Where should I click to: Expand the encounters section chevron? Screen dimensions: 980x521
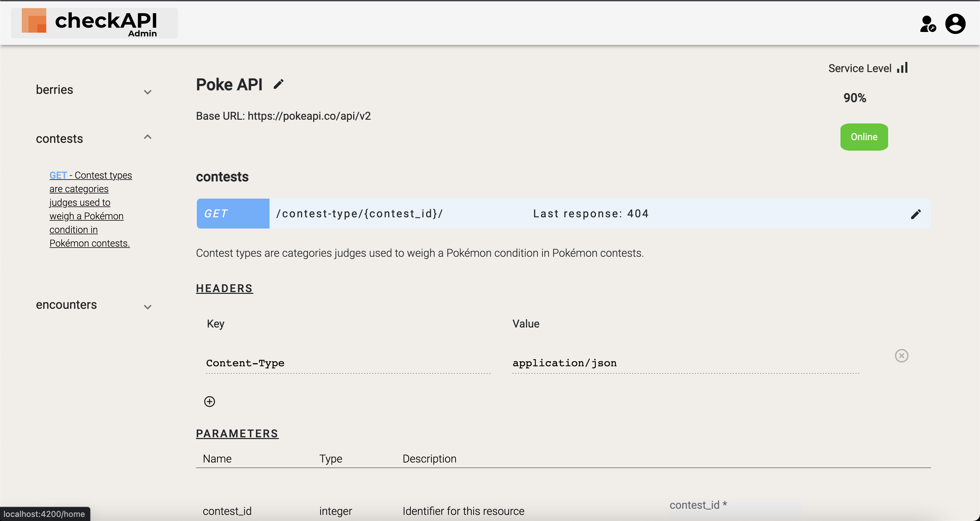coord(148,307)
